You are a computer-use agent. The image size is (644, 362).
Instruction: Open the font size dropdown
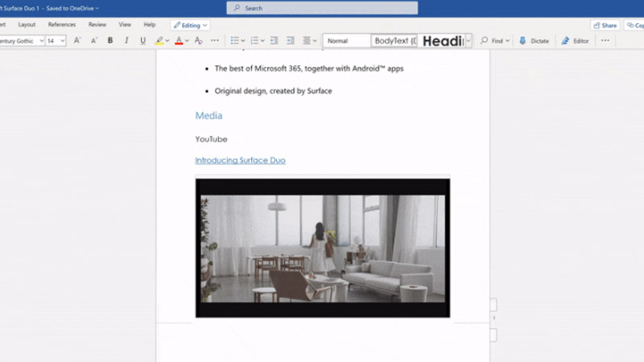click(x=61, y=40)
